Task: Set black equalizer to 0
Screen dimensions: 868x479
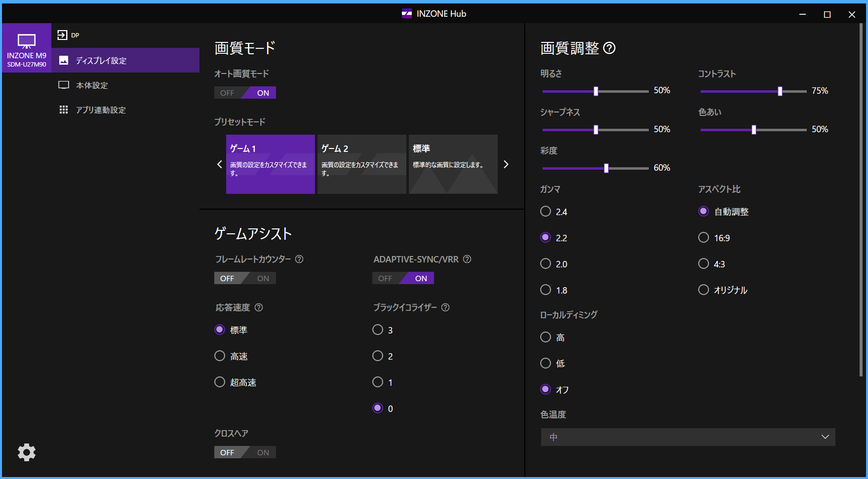Action: coord(378,408)
